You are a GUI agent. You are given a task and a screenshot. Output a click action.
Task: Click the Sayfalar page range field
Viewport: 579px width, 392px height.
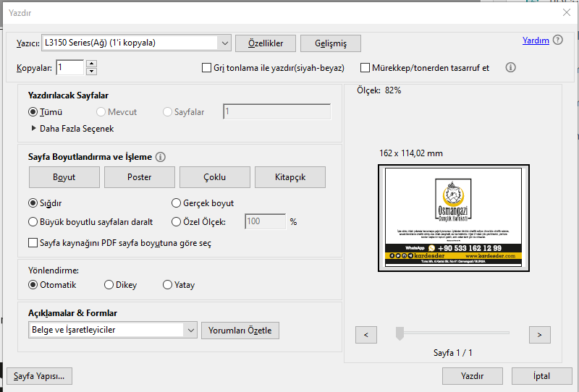(x=277, y=111)
